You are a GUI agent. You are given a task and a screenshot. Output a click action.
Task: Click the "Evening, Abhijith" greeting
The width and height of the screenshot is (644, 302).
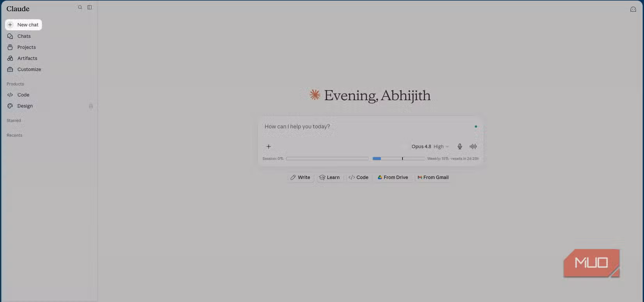tap(377, 96)
